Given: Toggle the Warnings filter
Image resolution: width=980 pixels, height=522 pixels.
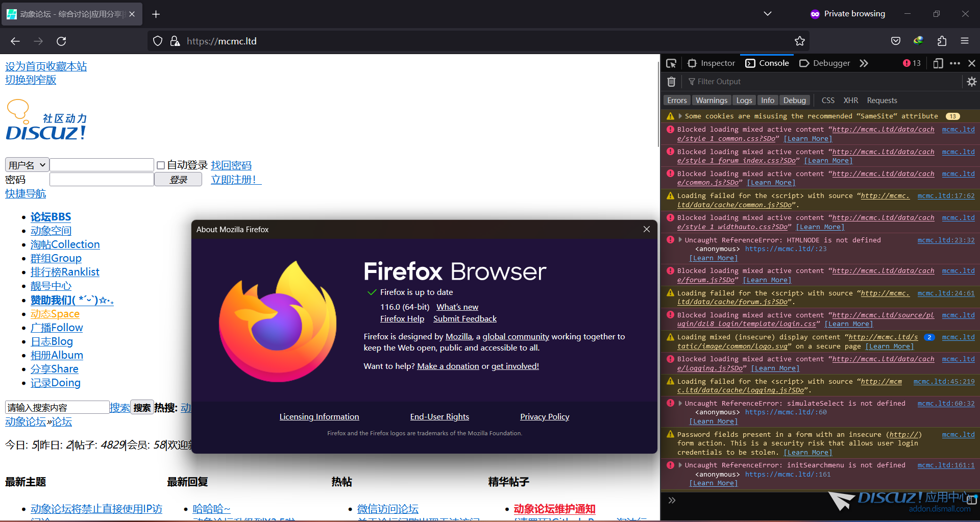Looking at the screenshot, I should click(x=712, y=101).
